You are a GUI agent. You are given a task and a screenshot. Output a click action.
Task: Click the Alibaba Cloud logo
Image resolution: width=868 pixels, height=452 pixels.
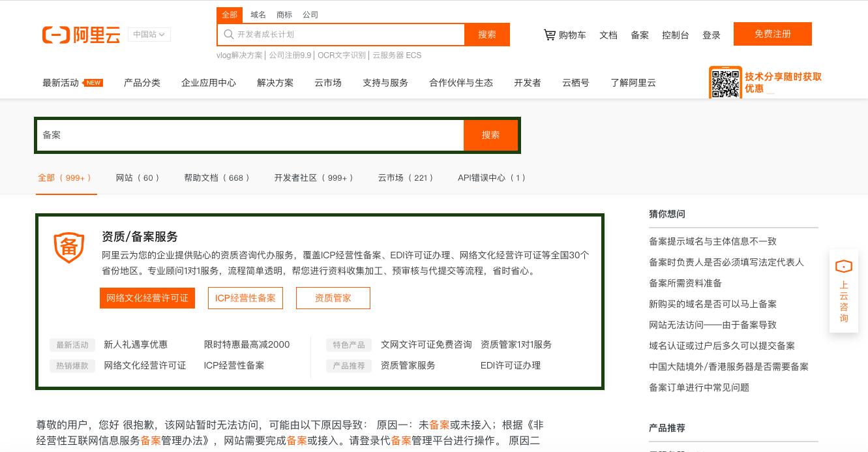pyautogui.click(x=81, y=35)
